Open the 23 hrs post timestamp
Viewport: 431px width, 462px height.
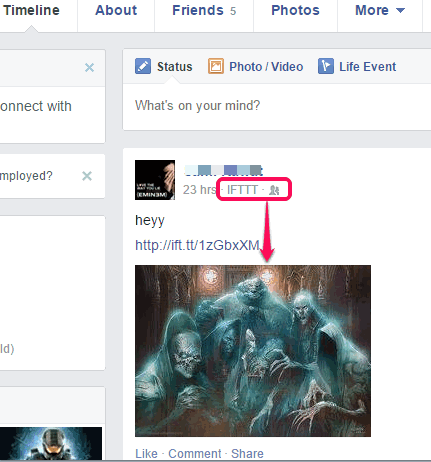coord(200,190)
